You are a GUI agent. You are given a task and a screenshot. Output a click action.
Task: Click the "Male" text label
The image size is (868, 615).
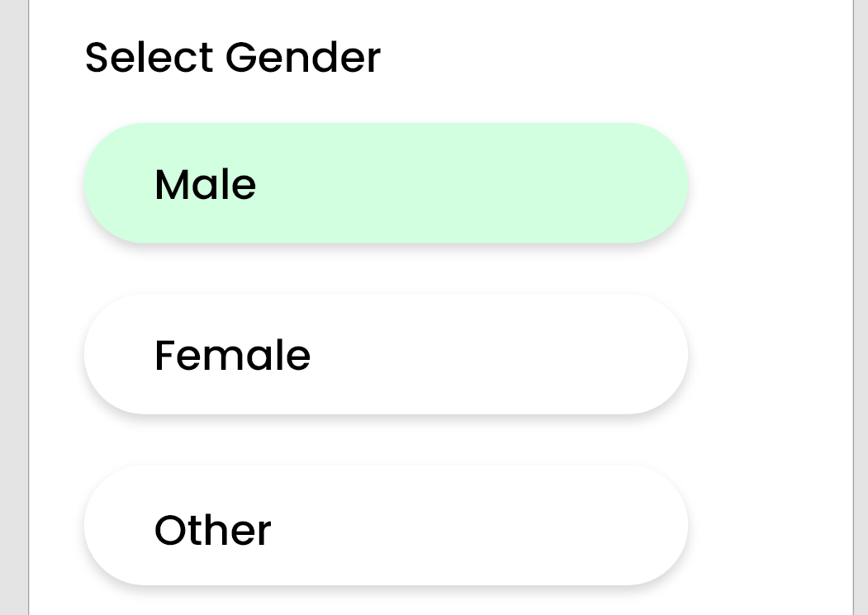point(206,184)
